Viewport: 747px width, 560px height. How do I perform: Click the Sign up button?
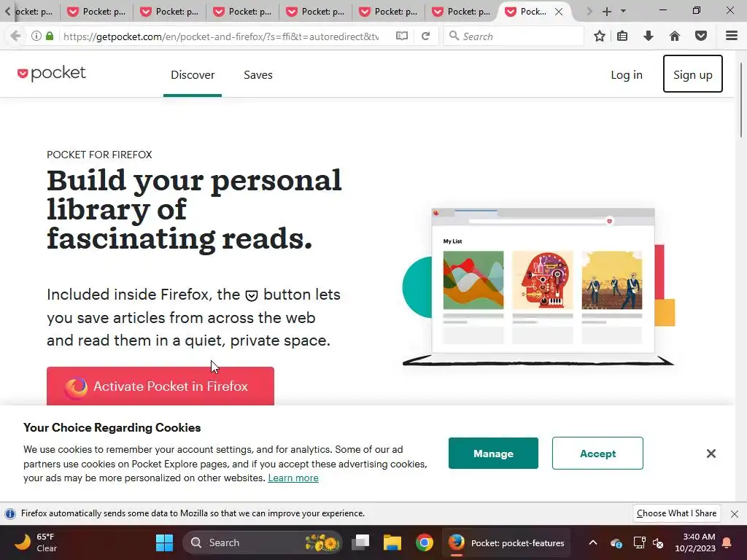(693, 74)
